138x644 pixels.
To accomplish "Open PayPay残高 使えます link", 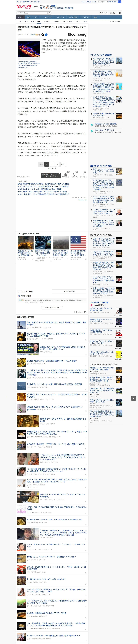I will [98, 305].
